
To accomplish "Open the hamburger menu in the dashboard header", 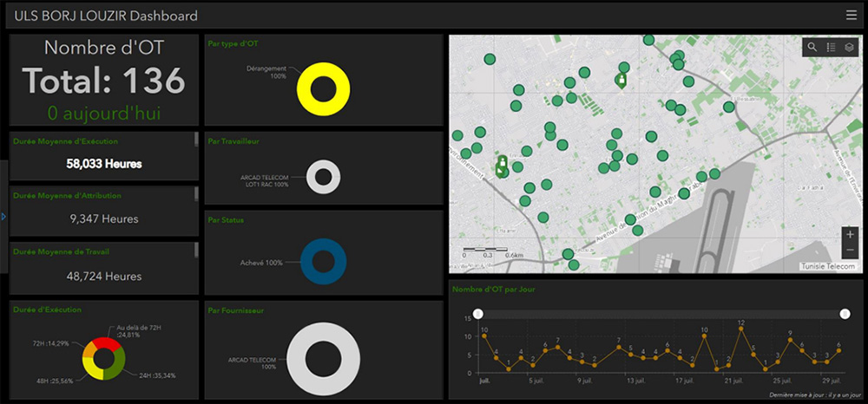I will (x=851, y=15).
